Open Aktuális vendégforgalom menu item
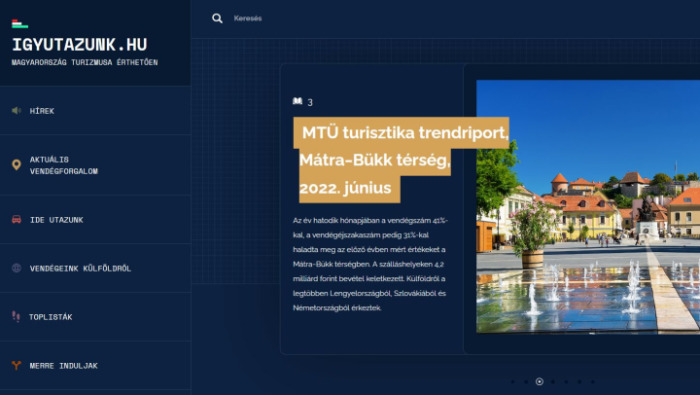The width and height of the screenshot is (700, 395). (64, 165)
